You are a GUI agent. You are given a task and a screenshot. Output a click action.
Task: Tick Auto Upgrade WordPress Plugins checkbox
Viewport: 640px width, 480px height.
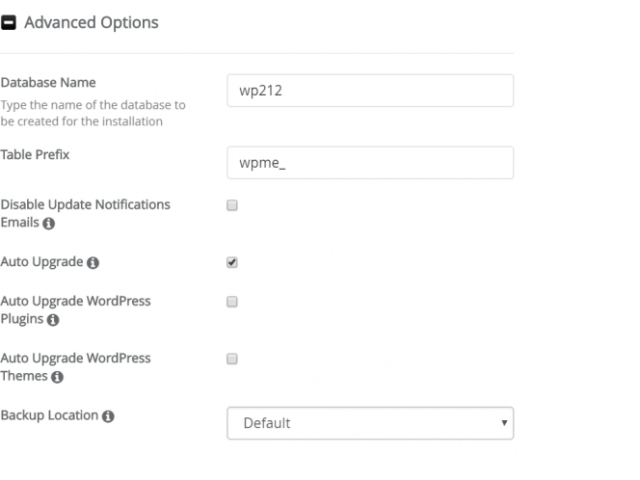click(x=232, y=302)
